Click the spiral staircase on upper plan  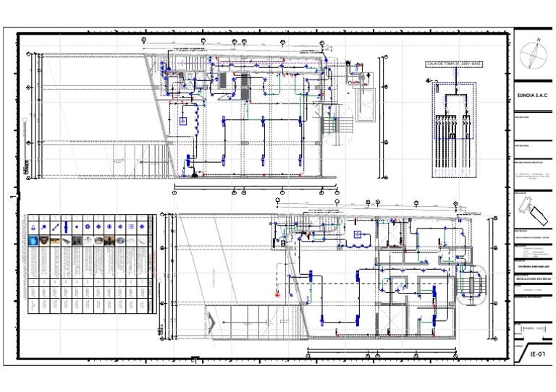338,125
